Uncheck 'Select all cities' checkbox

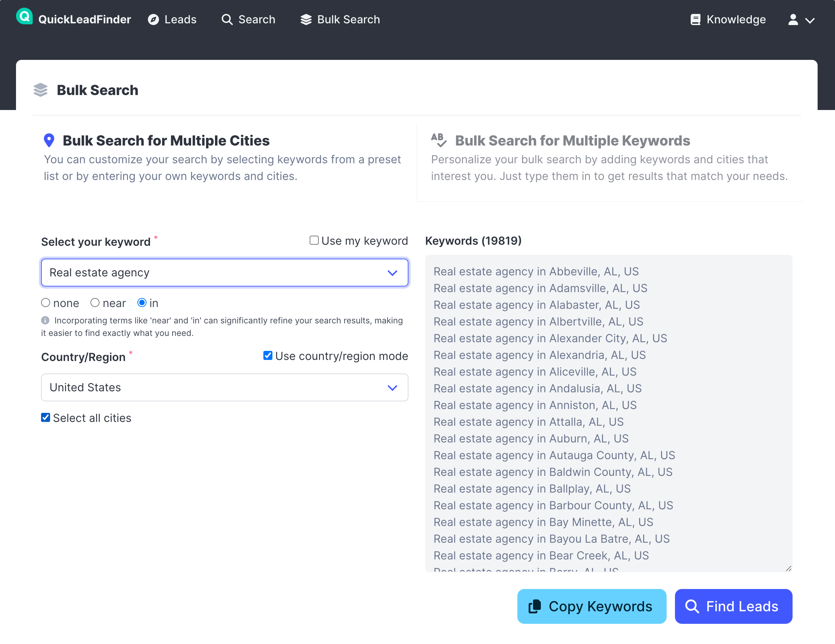tap(46, 417)
